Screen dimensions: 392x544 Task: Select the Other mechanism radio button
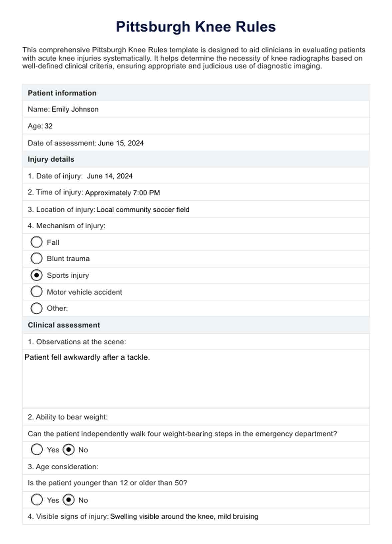coord(37,308)
